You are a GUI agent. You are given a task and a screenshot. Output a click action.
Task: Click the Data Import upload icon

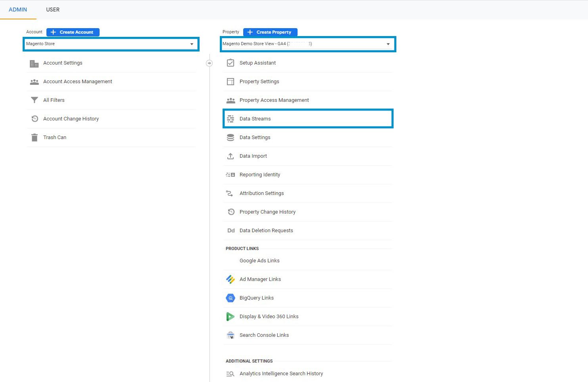231,156
